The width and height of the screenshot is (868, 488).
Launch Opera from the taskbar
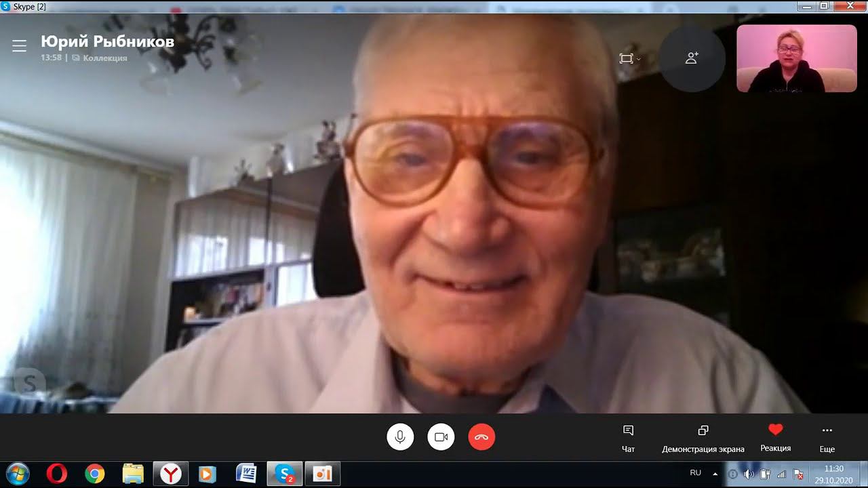(x=56, y=474)
